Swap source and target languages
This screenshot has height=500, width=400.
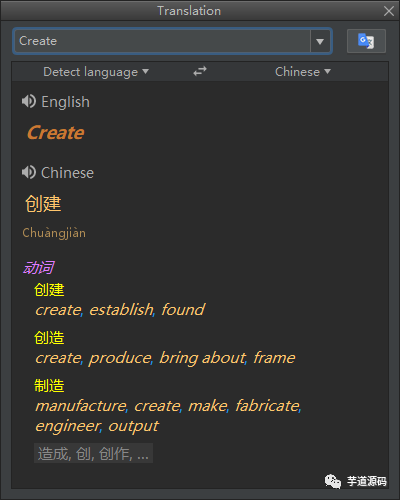coord(200,71)
